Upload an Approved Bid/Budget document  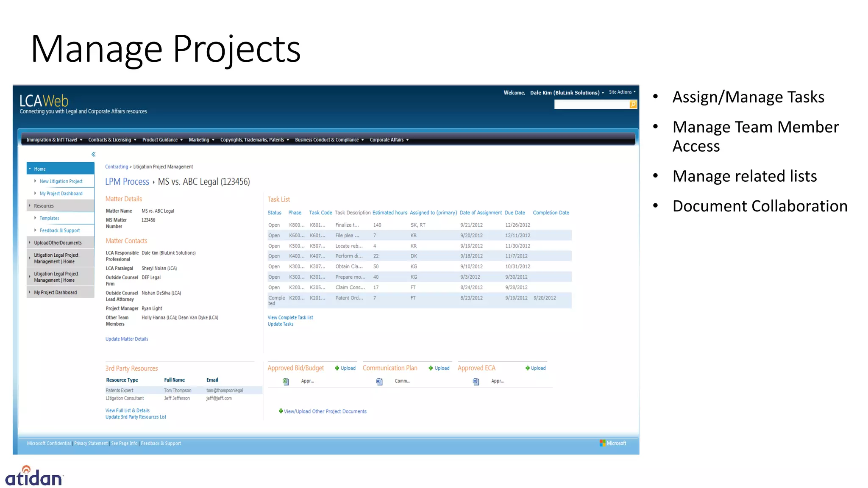(x=345, y=368)
